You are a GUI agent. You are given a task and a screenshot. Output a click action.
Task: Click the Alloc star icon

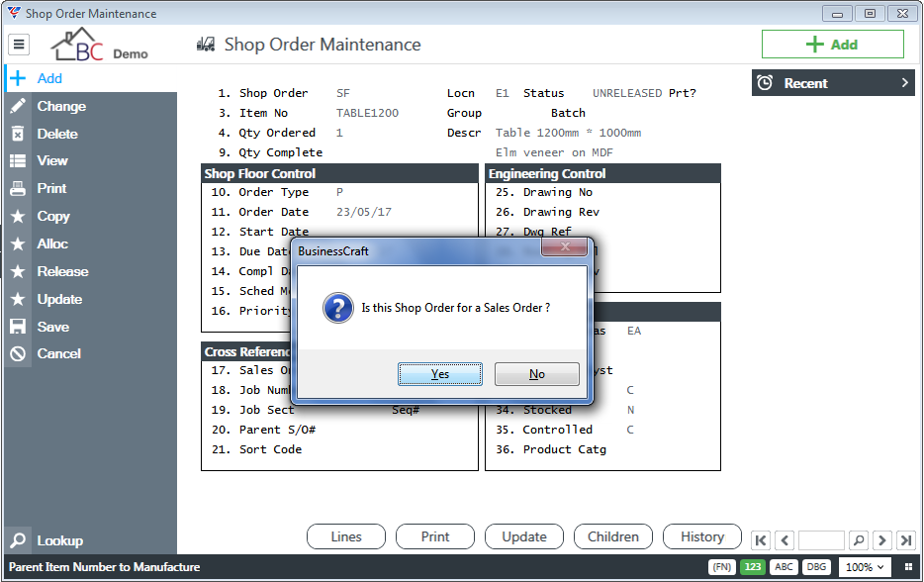click(x=18, y=243)
